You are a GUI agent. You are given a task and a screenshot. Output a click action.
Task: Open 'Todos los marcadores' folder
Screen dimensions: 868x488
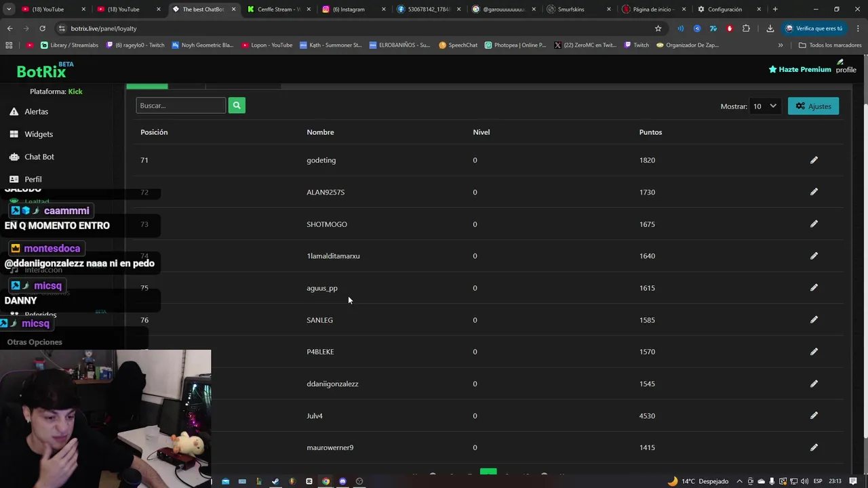830,45
